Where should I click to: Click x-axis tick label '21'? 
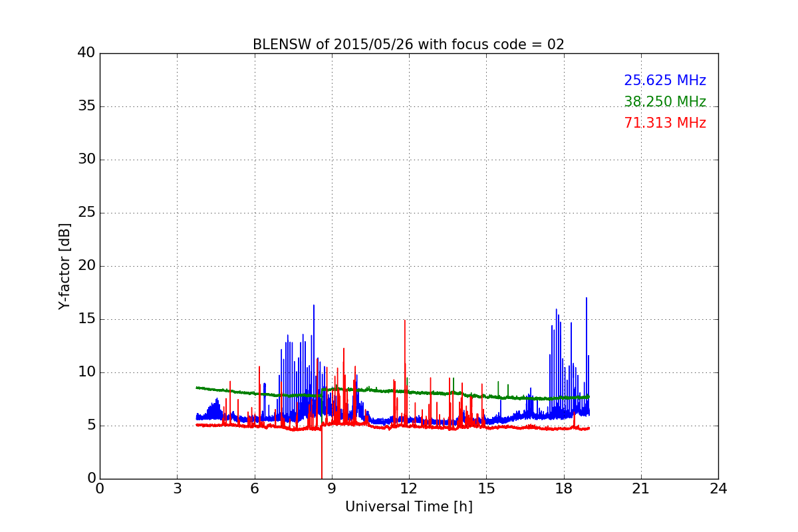pos(641,489)
